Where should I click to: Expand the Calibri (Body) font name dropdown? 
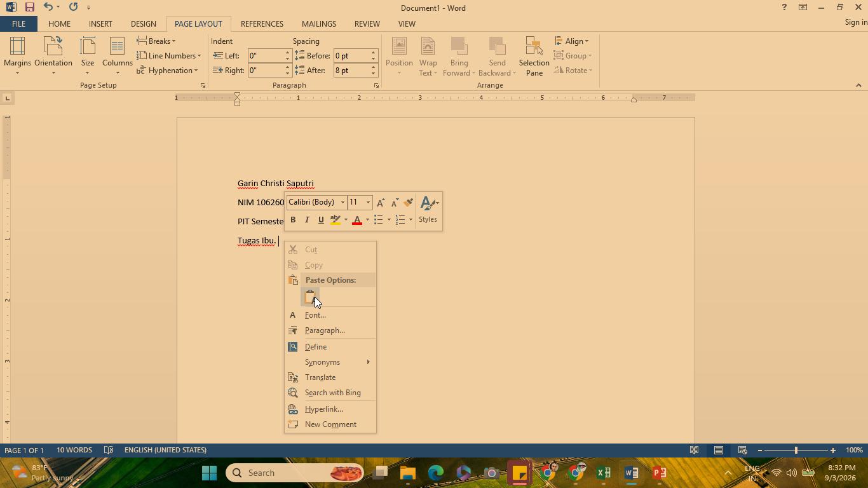[342, 202]
